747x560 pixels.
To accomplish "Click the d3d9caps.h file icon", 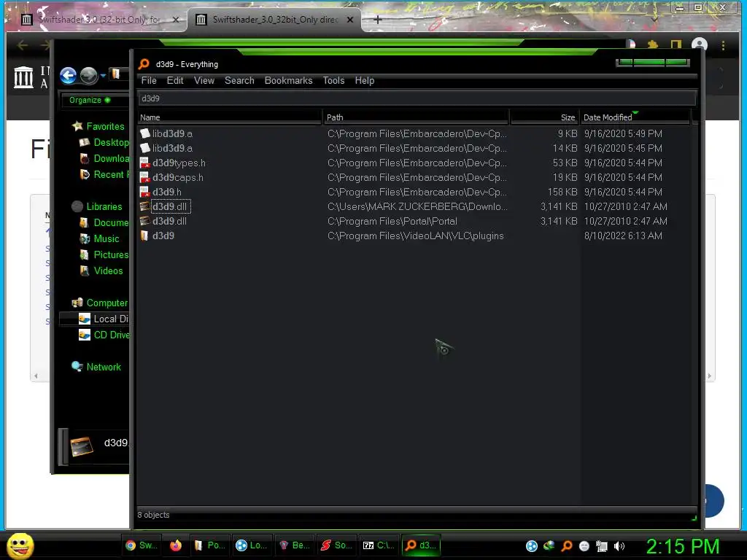I will click(145, 178).
